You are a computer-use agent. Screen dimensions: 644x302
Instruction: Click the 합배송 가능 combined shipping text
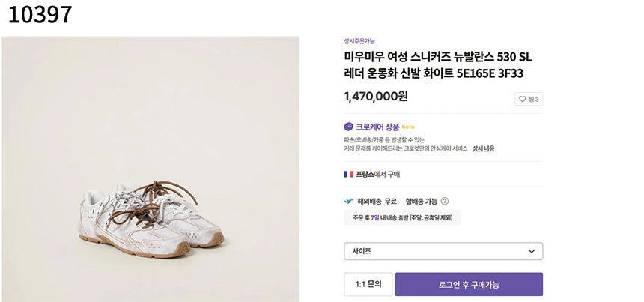click(x=422, y=201)
